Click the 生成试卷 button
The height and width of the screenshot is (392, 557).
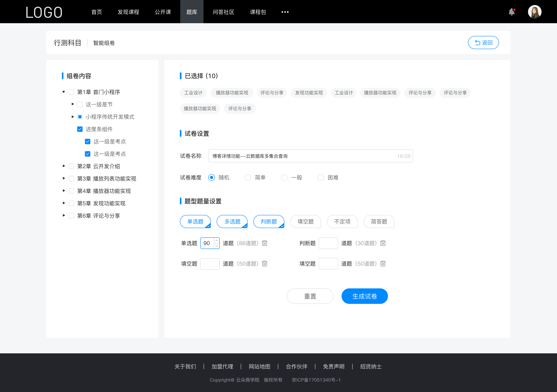coord(364,296)
